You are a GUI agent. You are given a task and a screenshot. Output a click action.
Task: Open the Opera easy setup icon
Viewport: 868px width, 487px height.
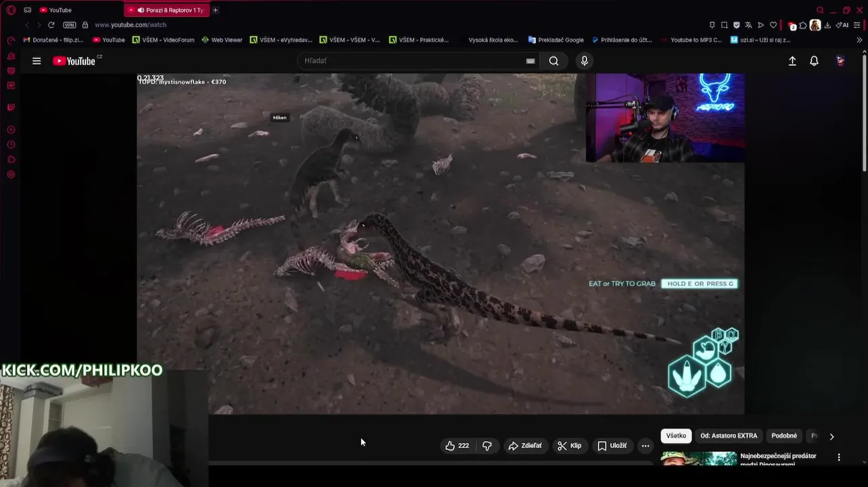tap(857, 25)
